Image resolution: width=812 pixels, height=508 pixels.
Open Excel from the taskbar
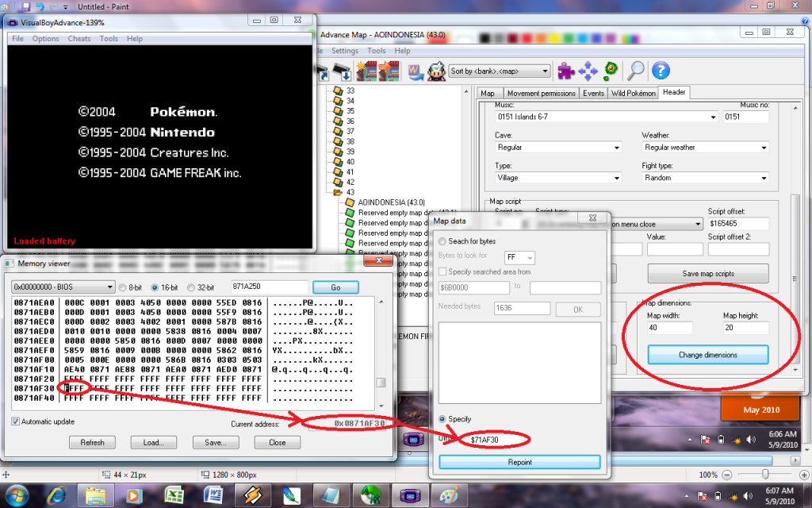pyautogui.click(x=174, y=496)
